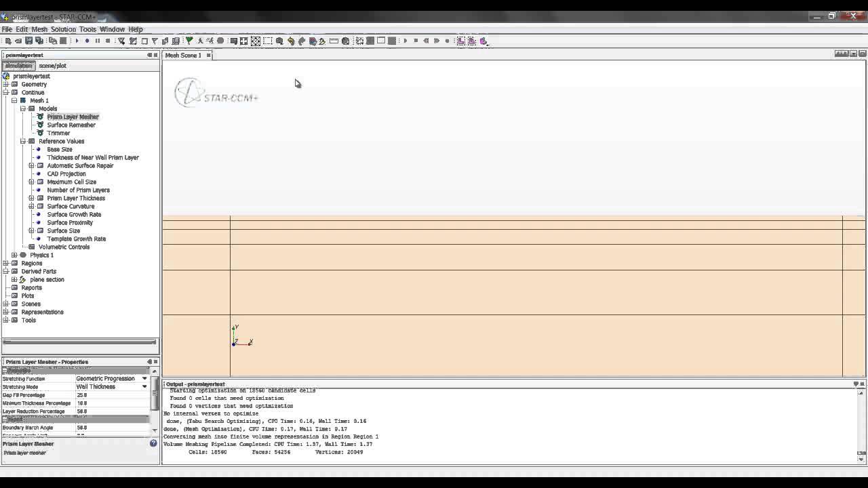Click the animation rewind button

(426, 41)
